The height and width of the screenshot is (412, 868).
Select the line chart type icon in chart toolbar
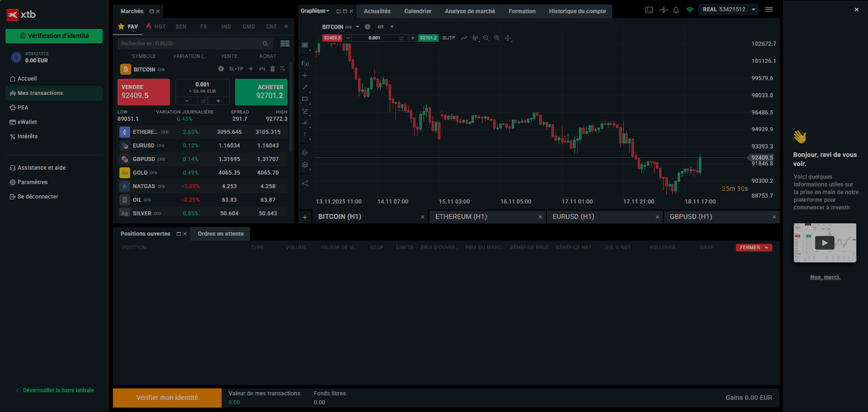pos(464,38)
